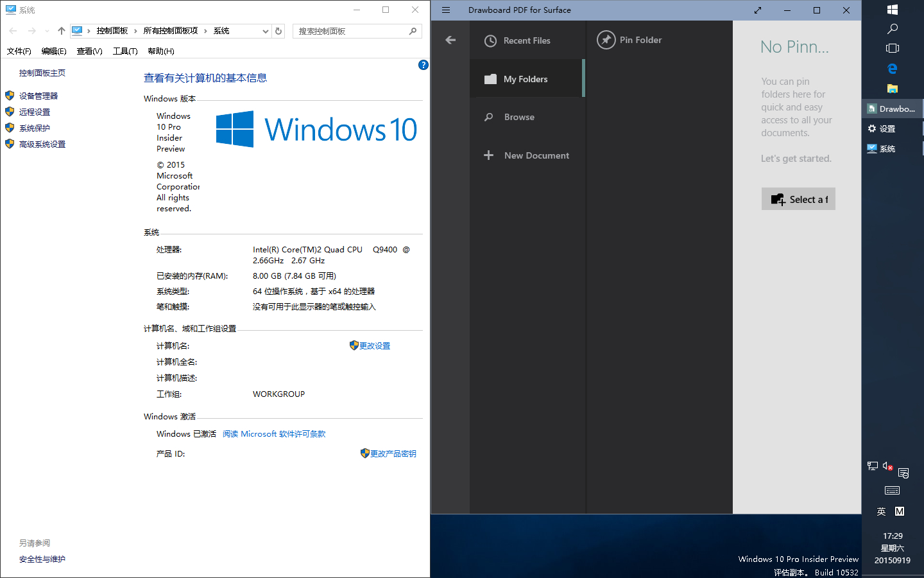Go back in the Control Panel window
The image size is (924, 578).
tap(13, 31)
